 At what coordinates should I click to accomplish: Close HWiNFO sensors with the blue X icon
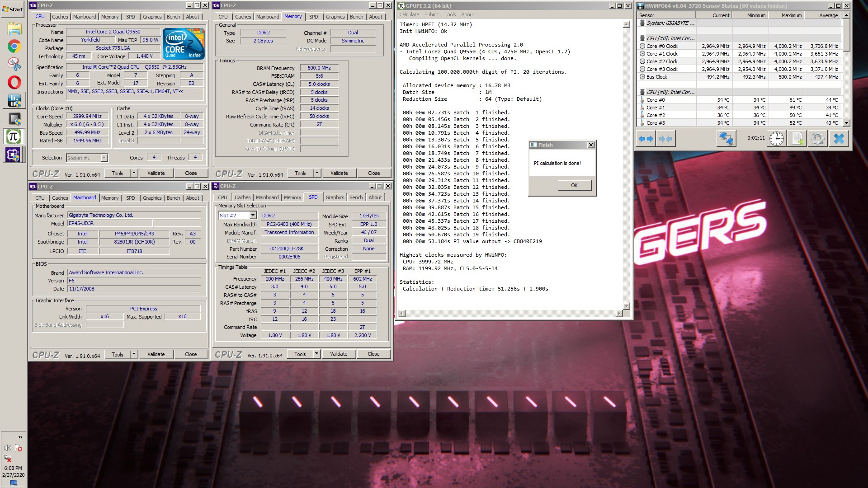(839, 139)
